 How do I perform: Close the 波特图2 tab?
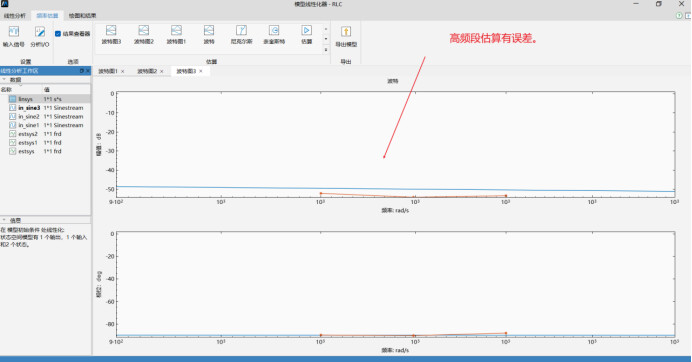[162, 71]
